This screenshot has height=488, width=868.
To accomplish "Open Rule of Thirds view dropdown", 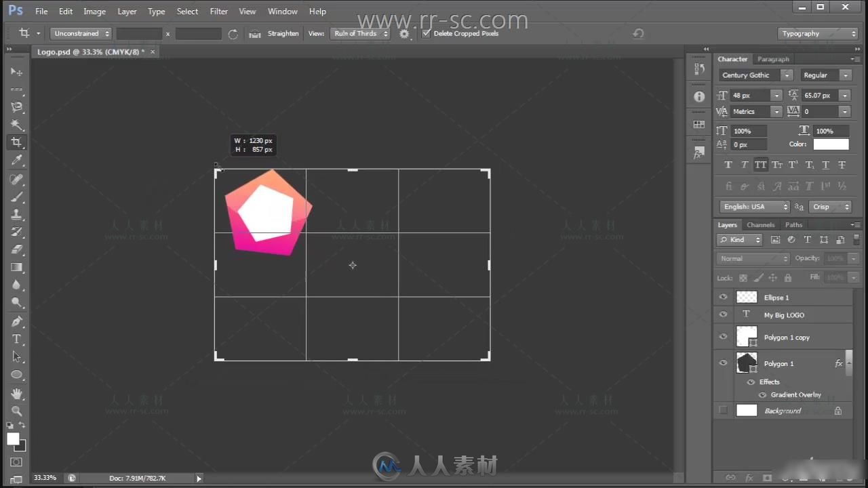I will click(361, 33).
